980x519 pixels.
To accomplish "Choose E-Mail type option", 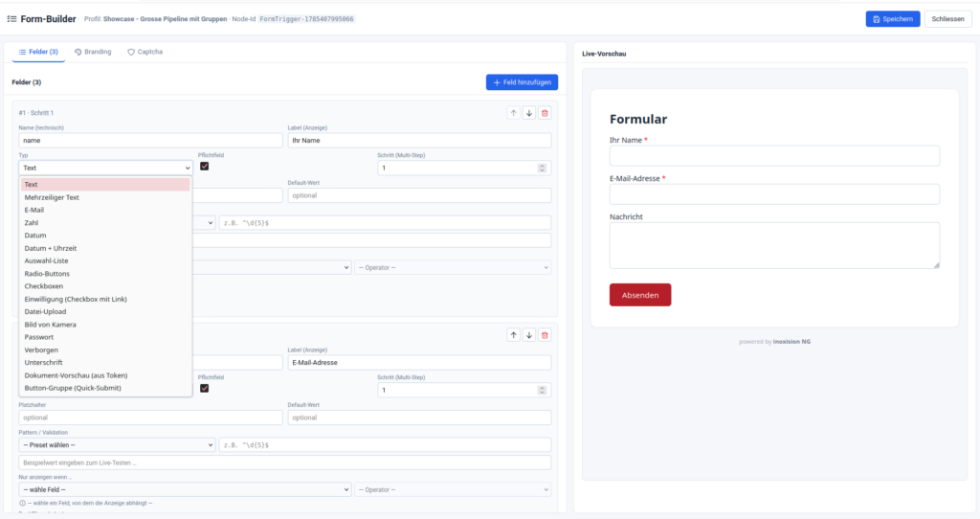I will coord(105,210).
